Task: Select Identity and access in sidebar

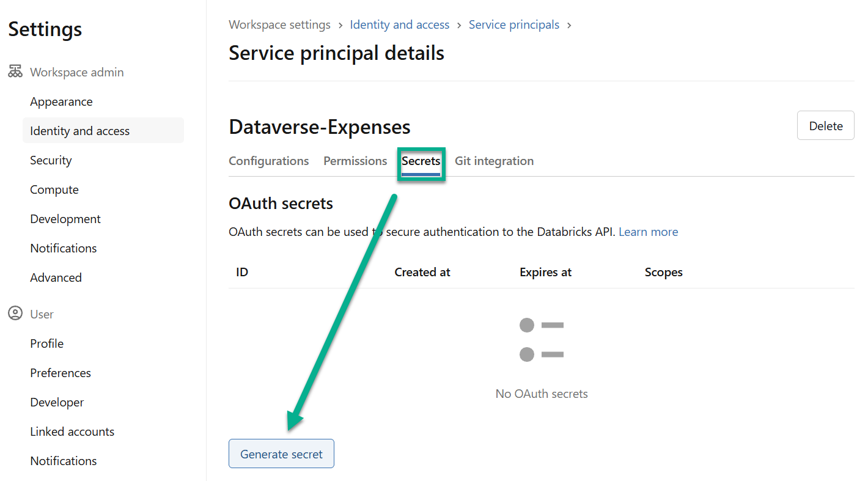Action: (103, 131)
